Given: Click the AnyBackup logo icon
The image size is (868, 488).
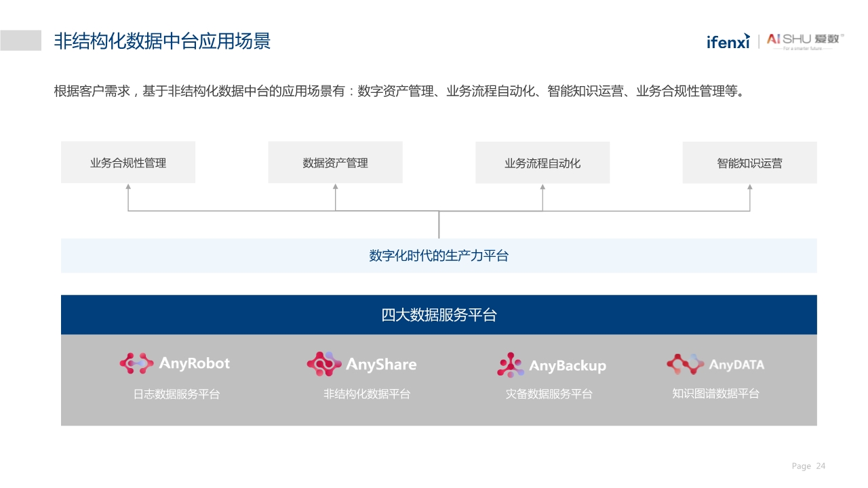Looking at the screenshot, I should pyautogui.click(x=509, y=364).
